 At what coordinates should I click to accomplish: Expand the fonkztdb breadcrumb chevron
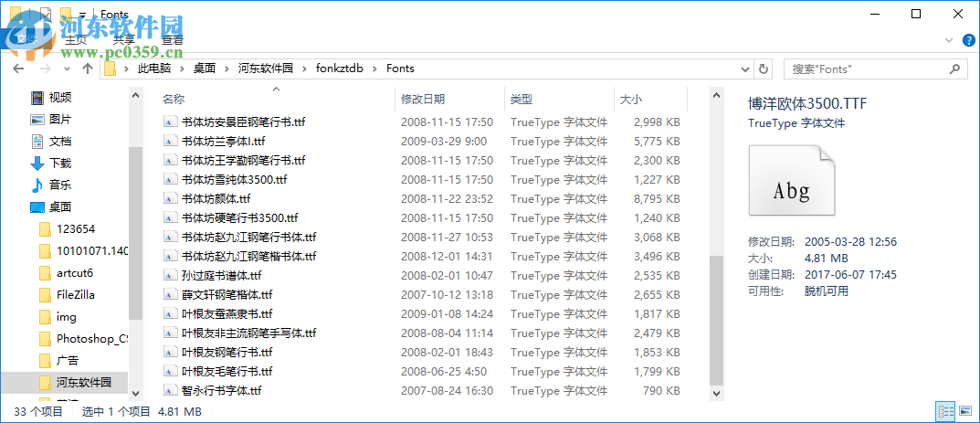pyautogui.click(x=375, y=69)
